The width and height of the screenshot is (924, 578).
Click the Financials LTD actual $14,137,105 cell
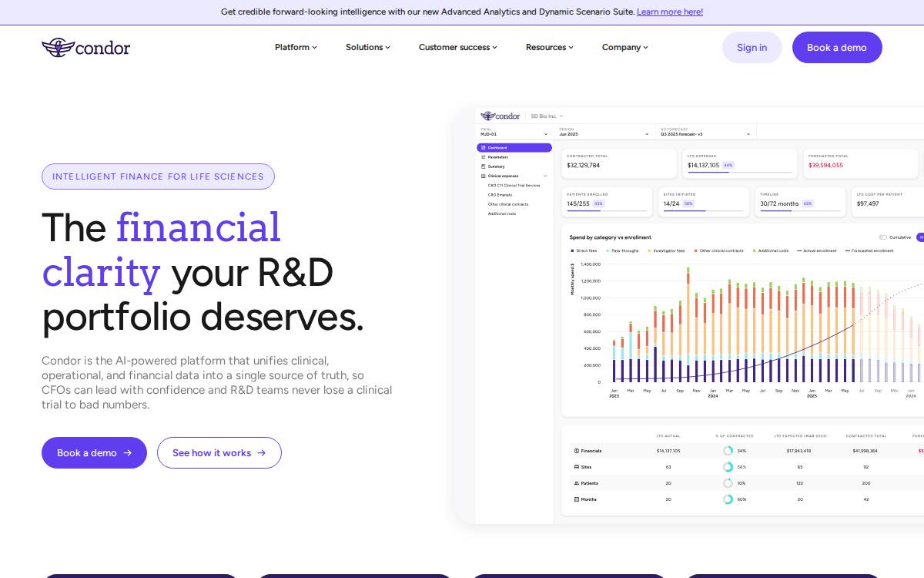(x=668, y=451)
